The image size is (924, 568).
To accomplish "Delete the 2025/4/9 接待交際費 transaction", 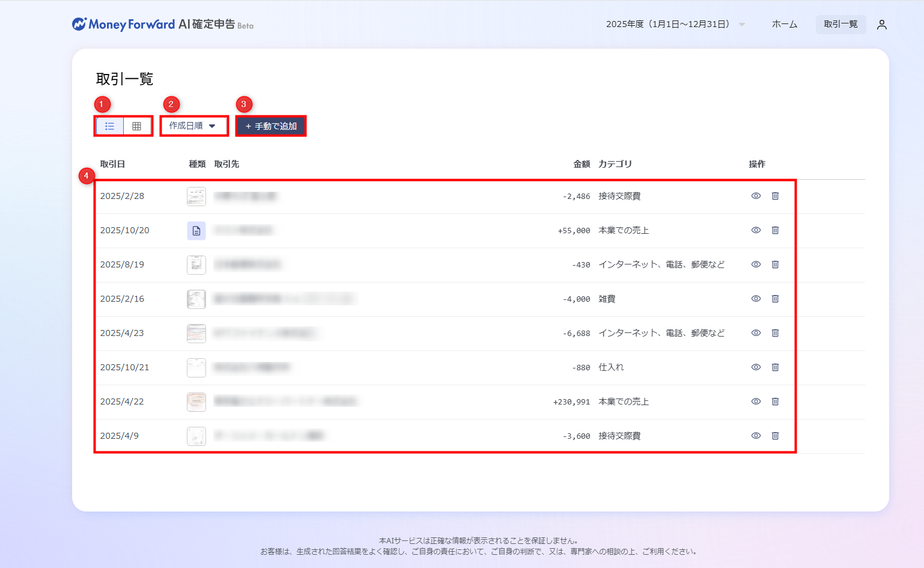I will click(775, 436).
